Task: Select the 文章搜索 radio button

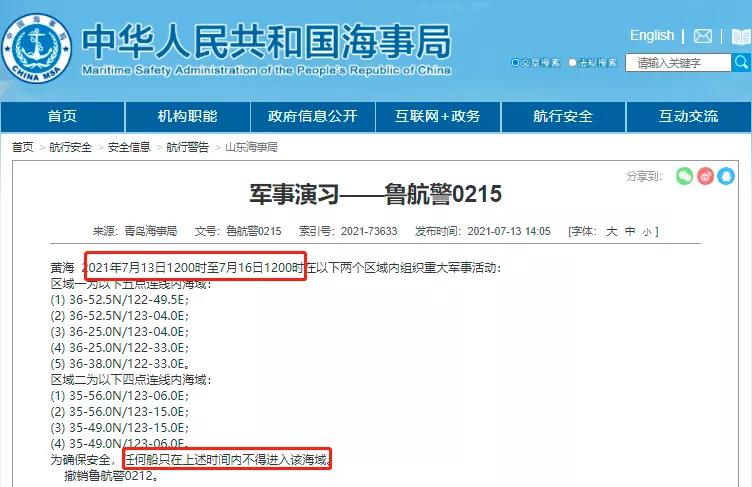Action: point(516,62)
